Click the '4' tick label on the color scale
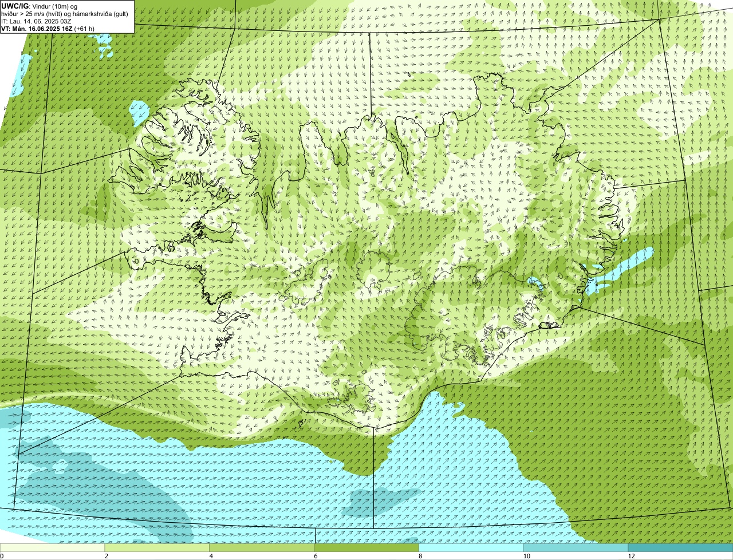 coord(211,556)
